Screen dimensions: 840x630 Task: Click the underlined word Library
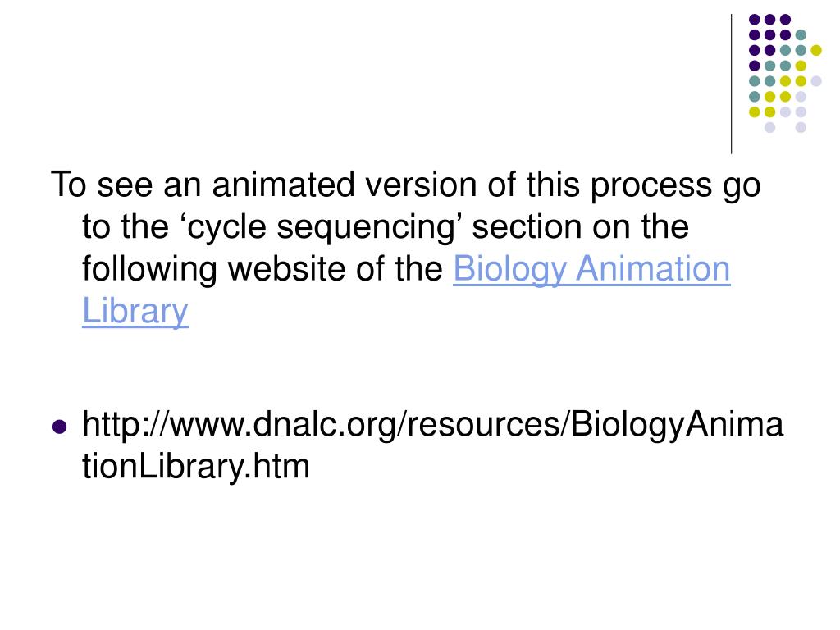[135, 311]
